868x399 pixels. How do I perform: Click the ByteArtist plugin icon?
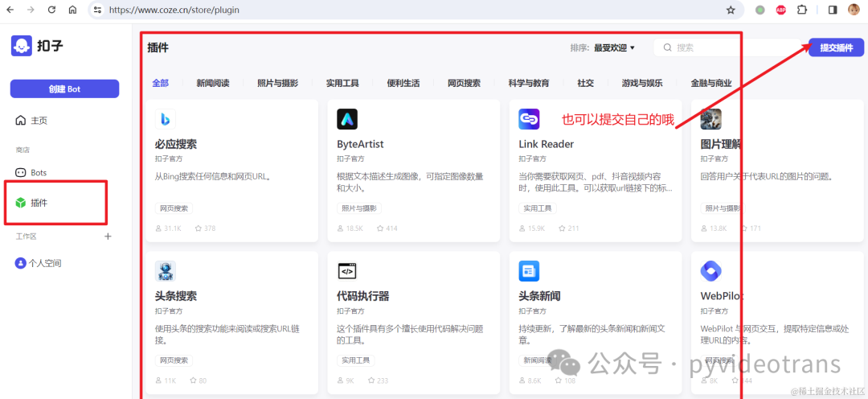point(347,119)
